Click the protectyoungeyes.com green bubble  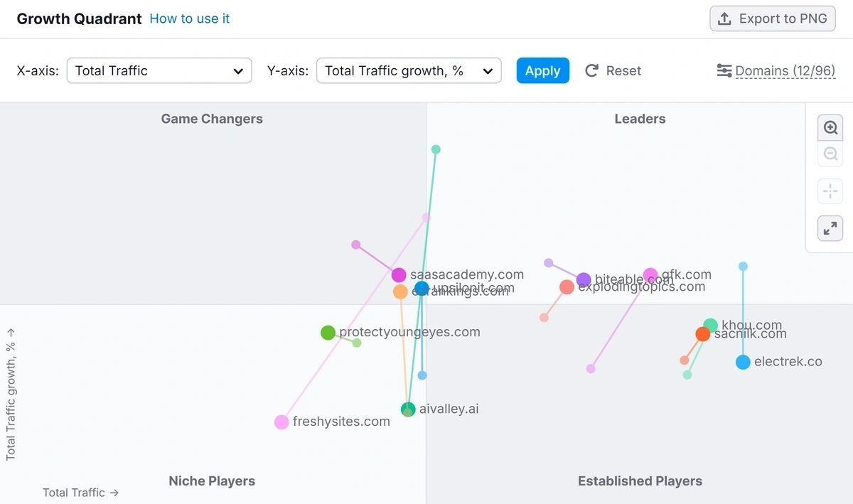point(328,333)
